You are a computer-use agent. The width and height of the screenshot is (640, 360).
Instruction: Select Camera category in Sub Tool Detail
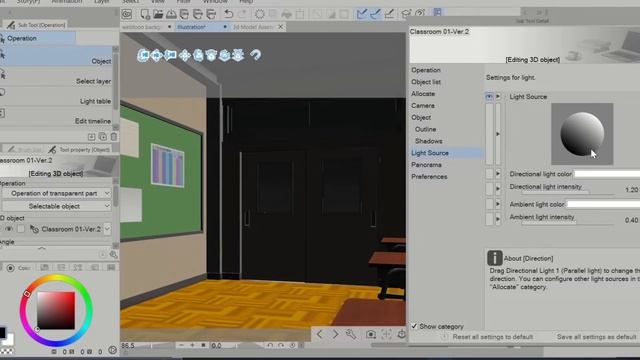(423, 105)
